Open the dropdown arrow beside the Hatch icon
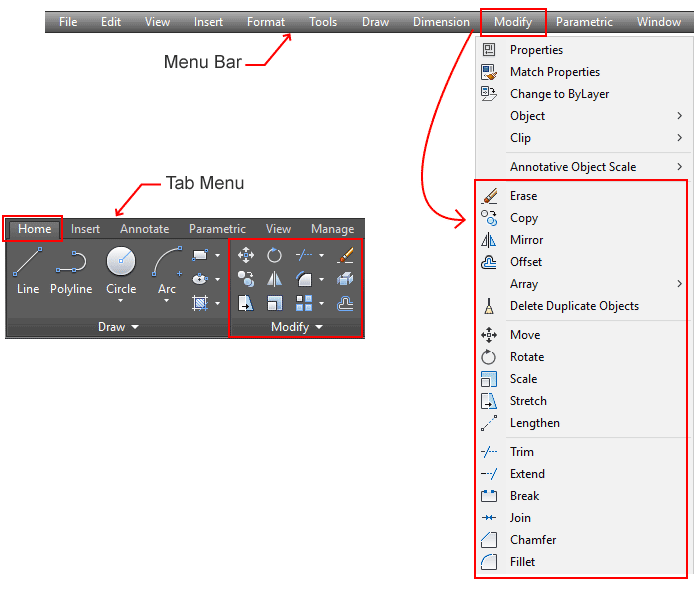The width and height of the screenshot is (700, 592). (217, 304)
